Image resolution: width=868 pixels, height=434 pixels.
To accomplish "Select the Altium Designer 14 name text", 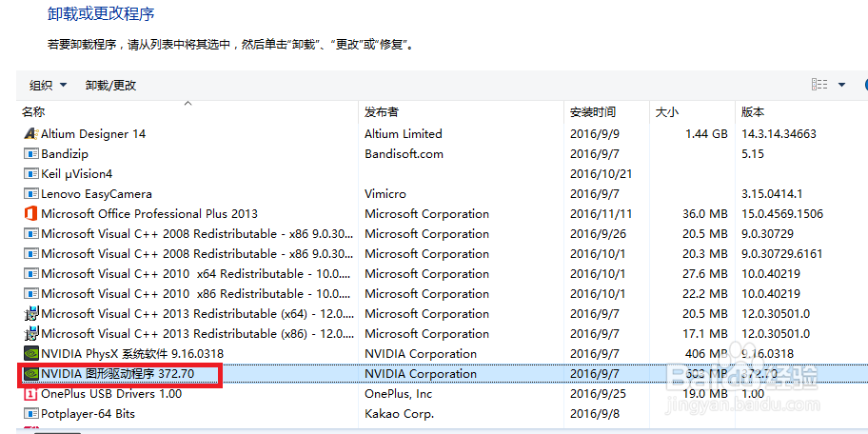I will 93,134.
